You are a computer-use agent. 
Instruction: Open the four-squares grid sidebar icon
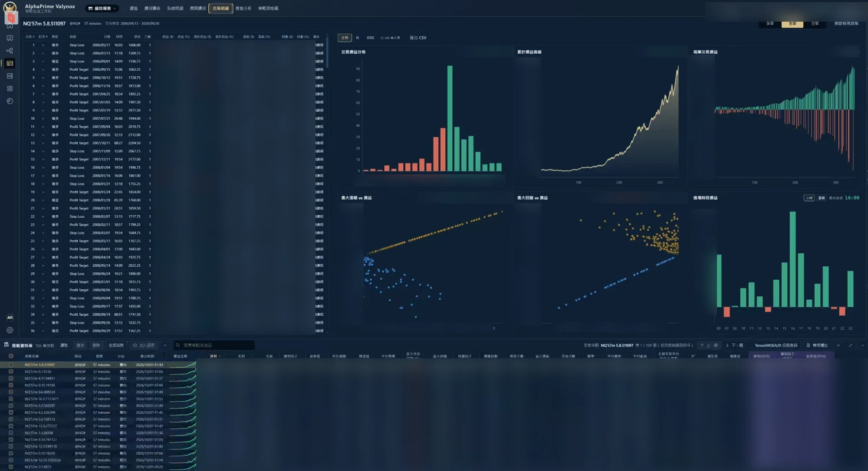coord(10,88)
